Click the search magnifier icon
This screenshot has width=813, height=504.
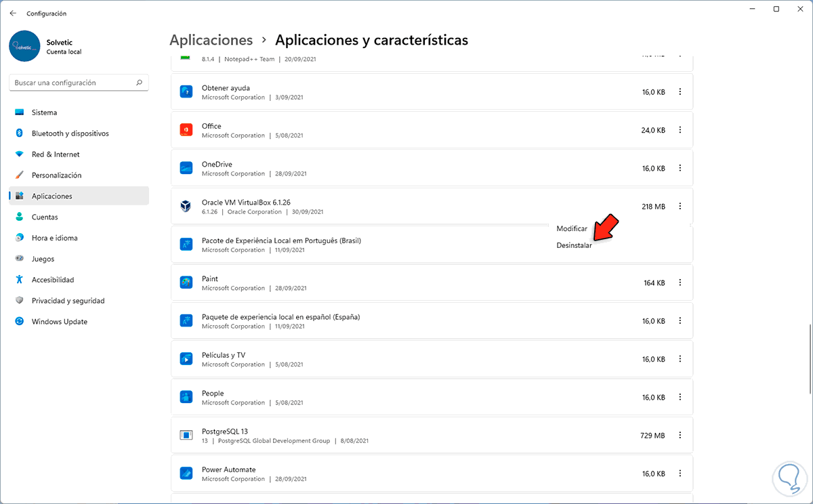[x=140, y=83]
